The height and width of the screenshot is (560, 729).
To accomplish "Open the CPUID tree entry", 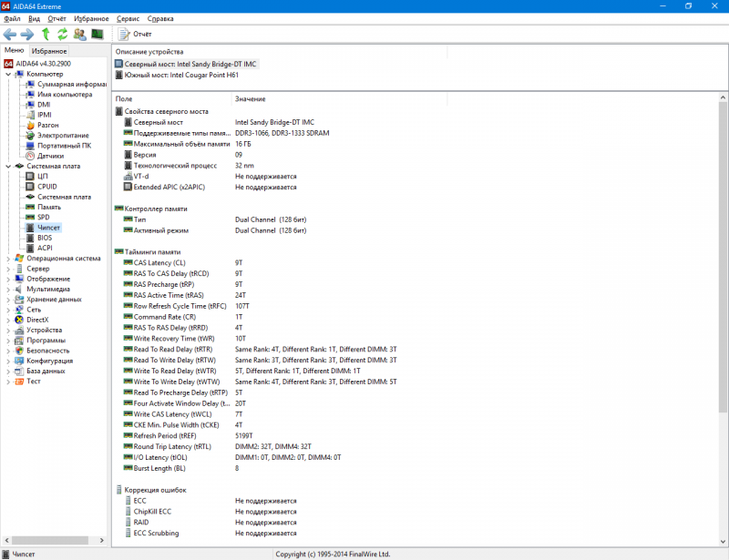I will point(47,186).
